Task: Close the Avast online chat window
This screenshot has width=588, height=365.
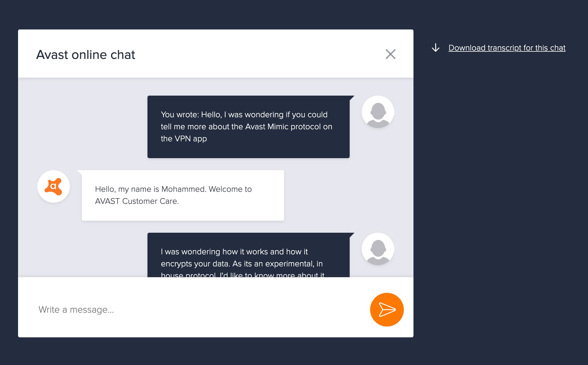Action: 390,54
